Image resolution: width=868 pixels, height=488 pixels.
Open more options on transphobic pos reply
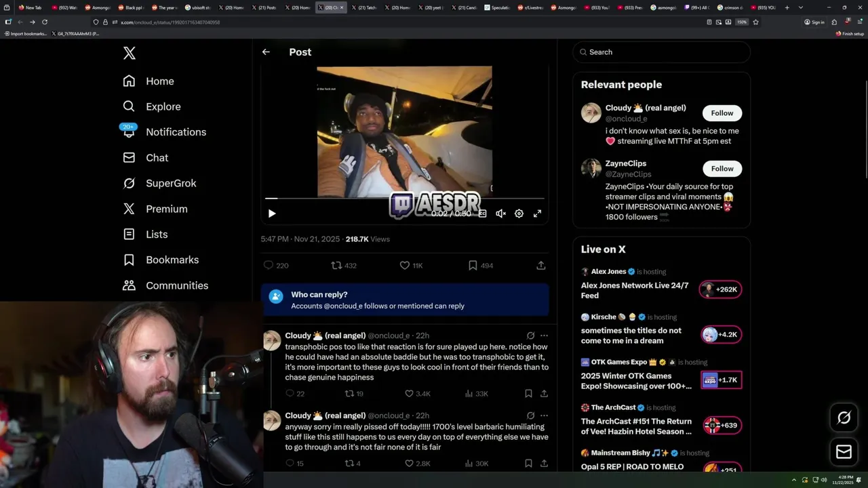544,335
